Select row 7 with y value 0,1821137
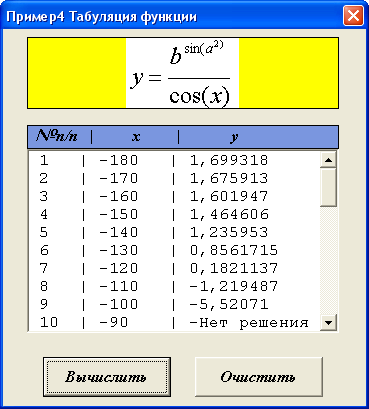The width and height of the screenshot is (369, 409). tap(174, 268)
